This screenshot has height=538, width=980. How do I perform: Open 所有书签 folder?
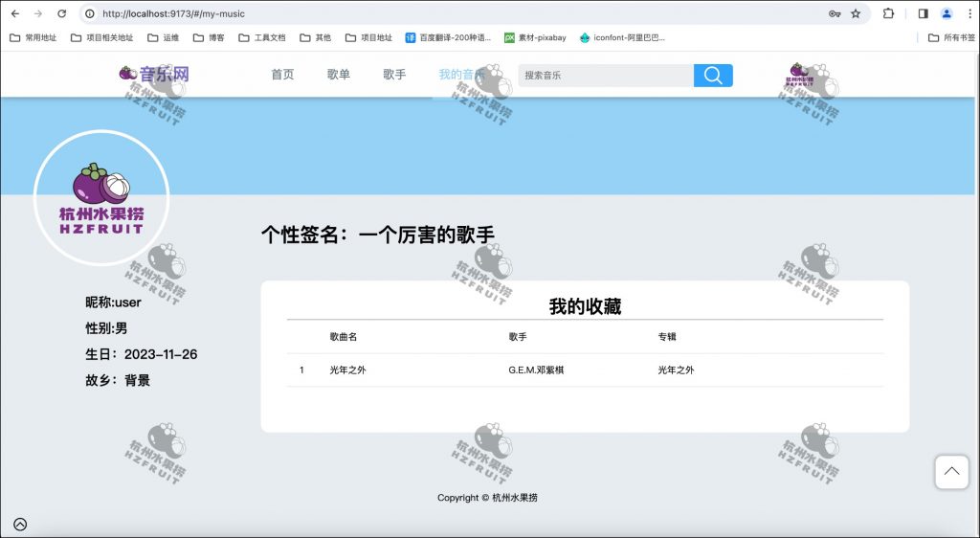tap(952, 37)
